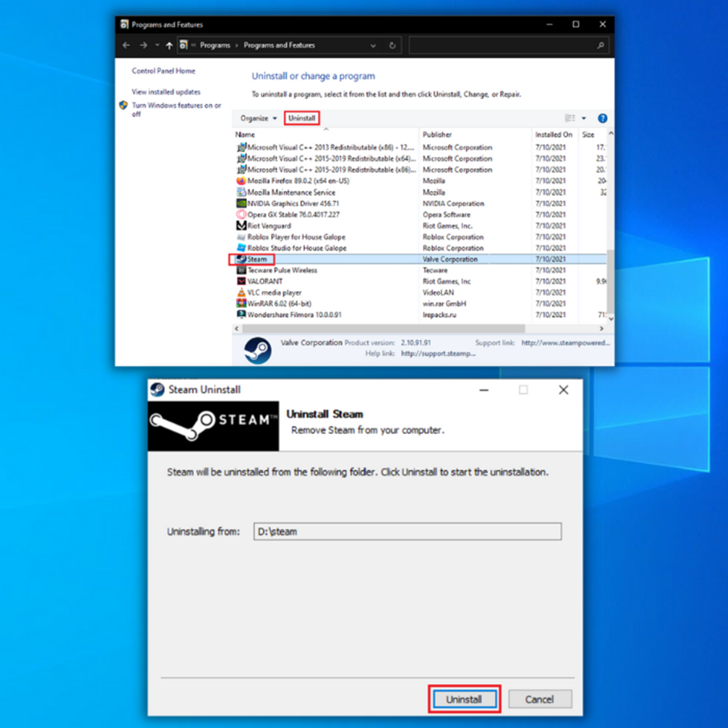Sort by the Name column header
The height and width of the screenshot is (728, 728).
coord(245,134)
